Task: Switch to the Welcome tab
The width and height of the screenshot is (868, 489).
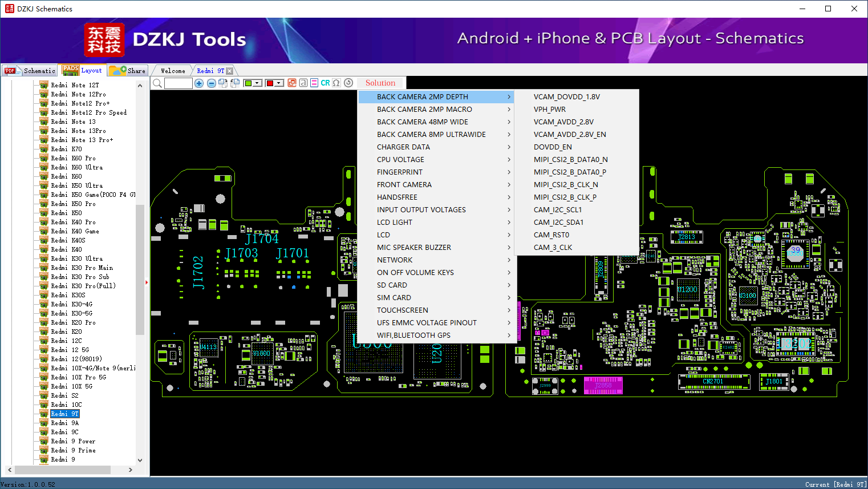Action: [173, 71]
